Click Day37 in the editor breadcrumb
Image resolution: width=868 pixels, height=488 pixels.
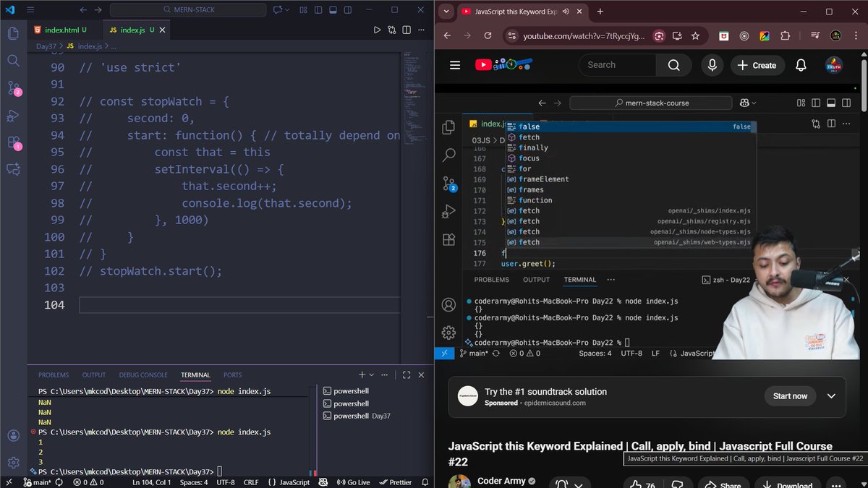coord(48,46)
